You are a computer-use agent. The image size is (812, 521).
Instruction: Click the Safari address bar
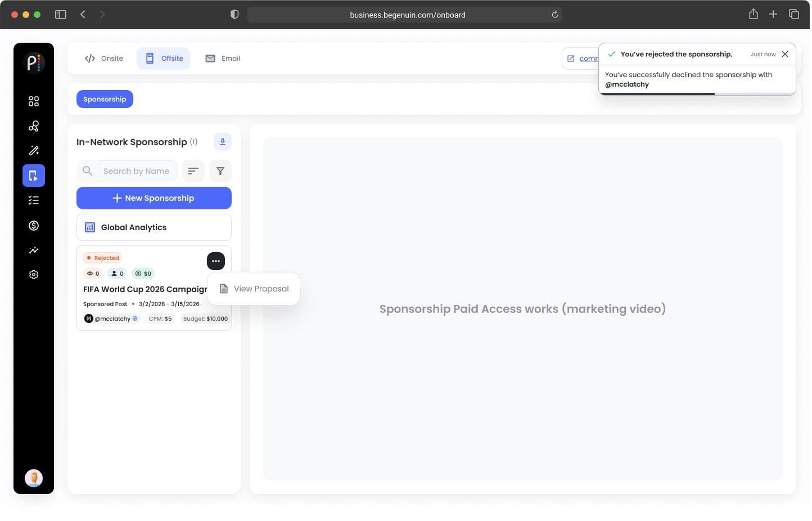404,15
